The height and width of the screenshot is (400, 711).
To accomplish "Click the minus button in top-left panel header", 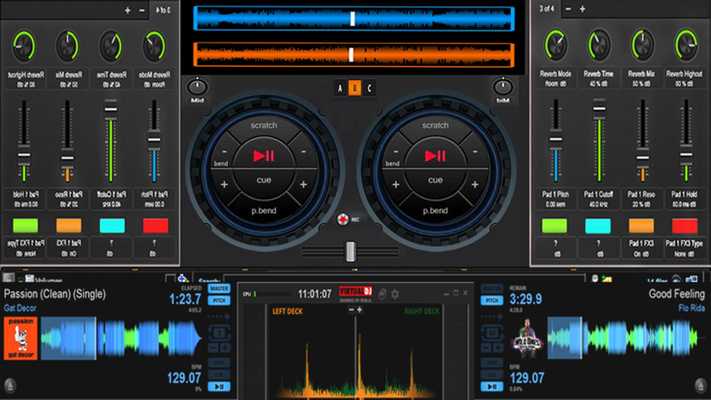I will [x=142, y=10].
